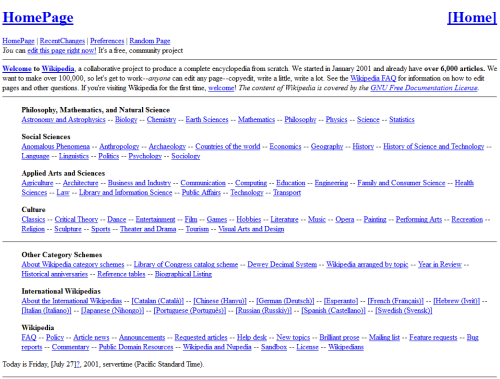Open Performing Arts link
500x379 pixels.
pos(419,219)
